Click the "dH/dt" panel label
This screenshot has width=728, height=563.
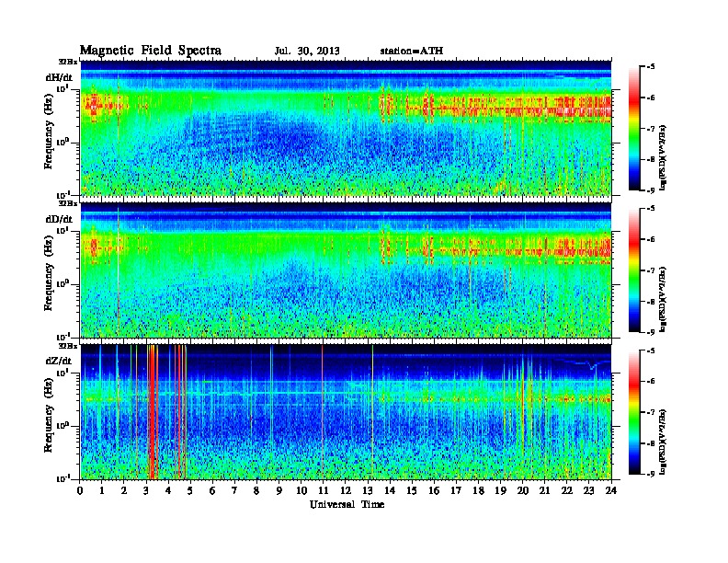pos(59,77)
